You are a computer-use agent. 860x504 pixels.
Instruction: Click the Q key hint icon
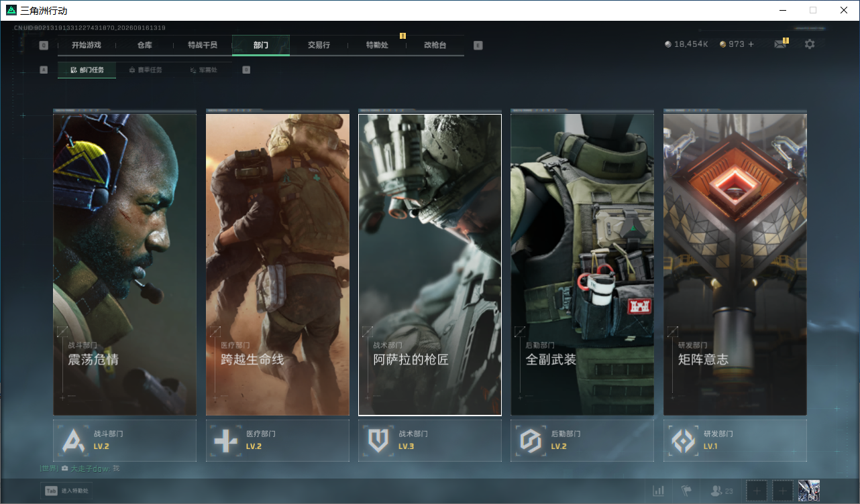tap(44, 46)
